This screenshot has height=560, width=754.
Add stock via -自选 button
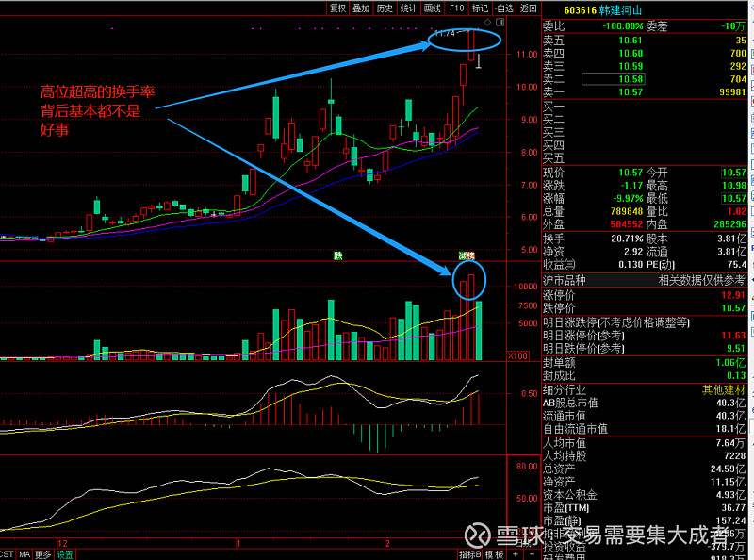[504, 8]
